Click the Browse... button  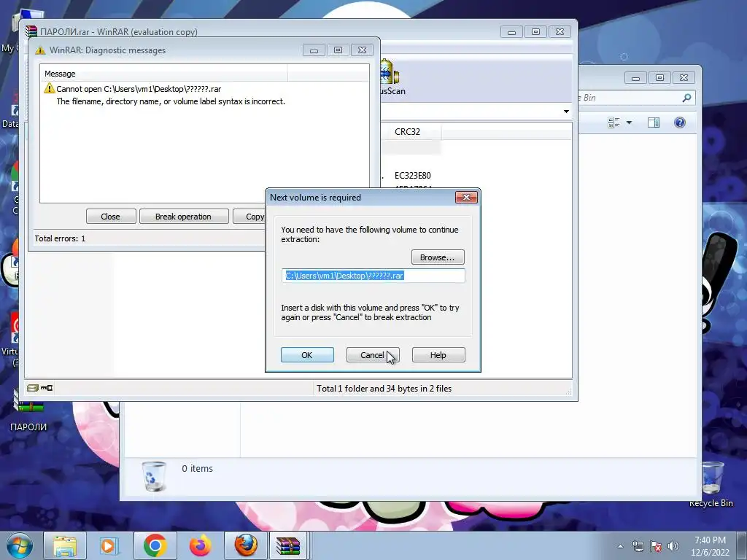click(438, 257)
